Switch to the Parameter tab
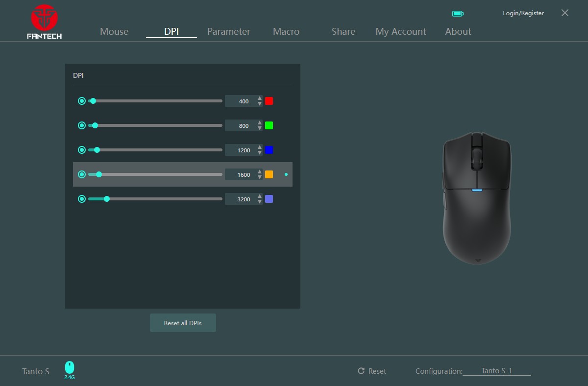Screen dimensions: 588x386 point(229,31)
